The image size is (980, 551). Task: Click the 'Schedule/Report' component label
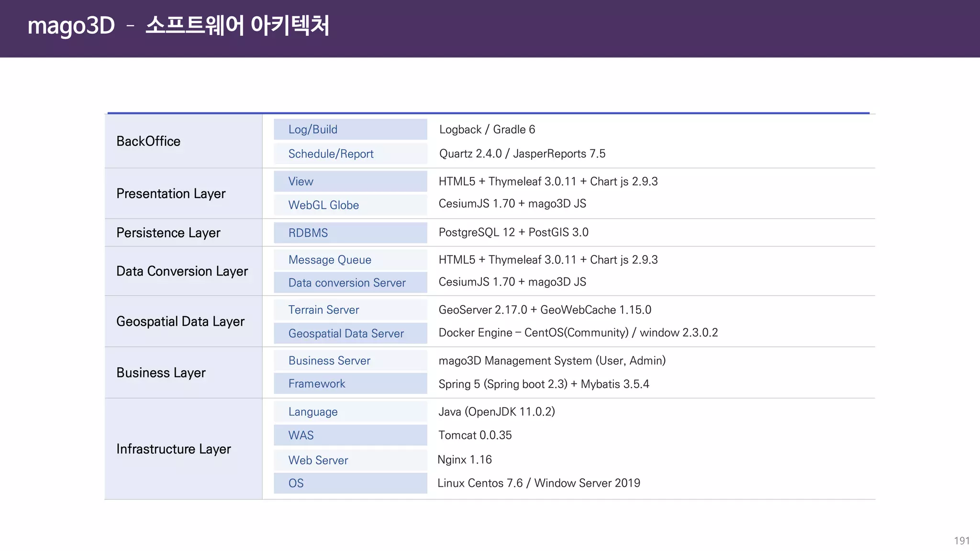(350, 154)
